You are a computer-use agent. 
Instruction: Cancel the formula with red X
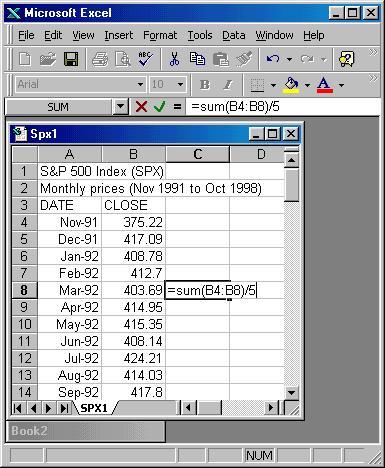141,107
